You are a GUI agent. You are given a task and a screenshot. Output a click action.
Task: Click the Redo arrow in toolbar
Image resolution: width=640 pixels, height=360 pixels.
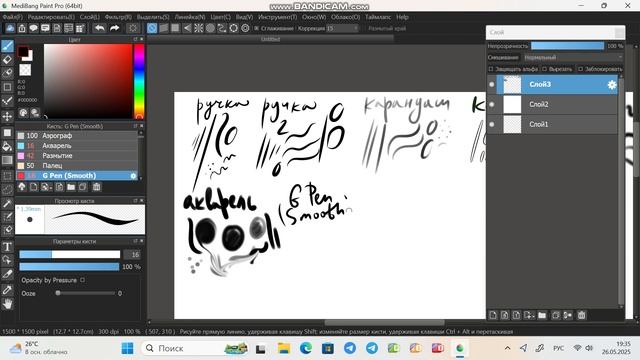114,28
